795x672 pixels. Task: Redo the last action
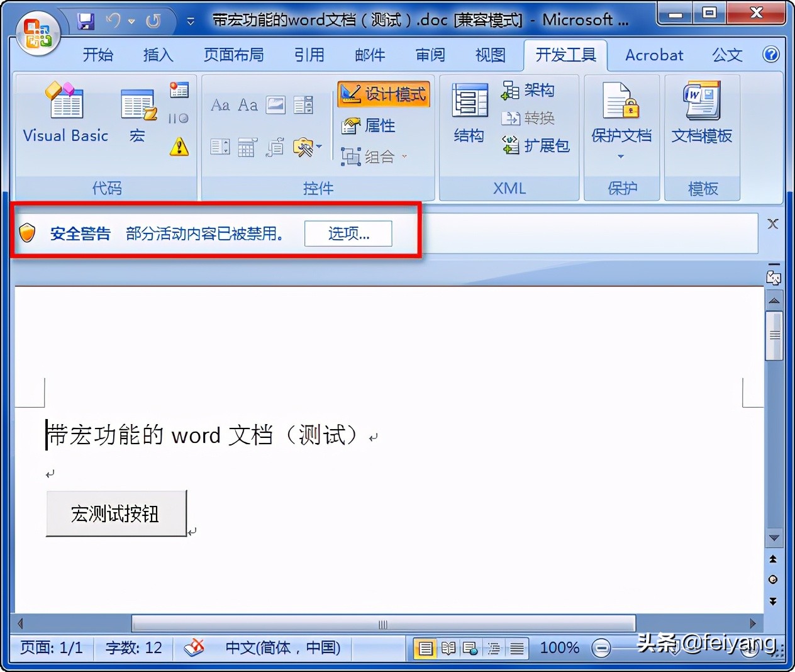point(153,21)
